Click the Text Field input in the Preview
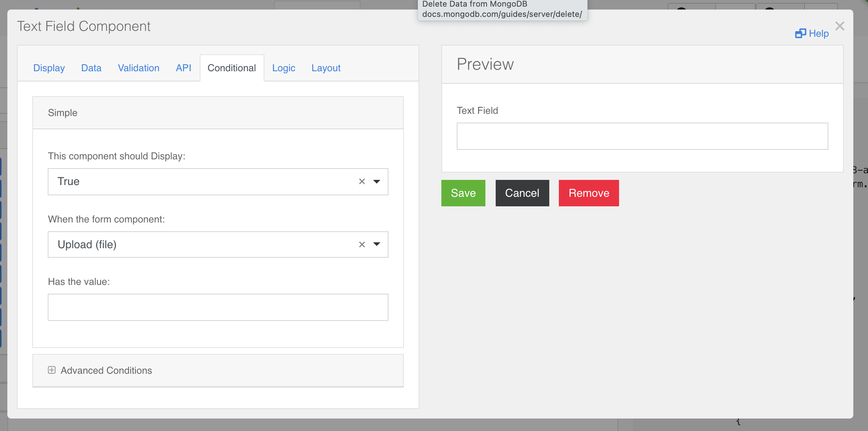The image size is (868, 431). point(642,136)
